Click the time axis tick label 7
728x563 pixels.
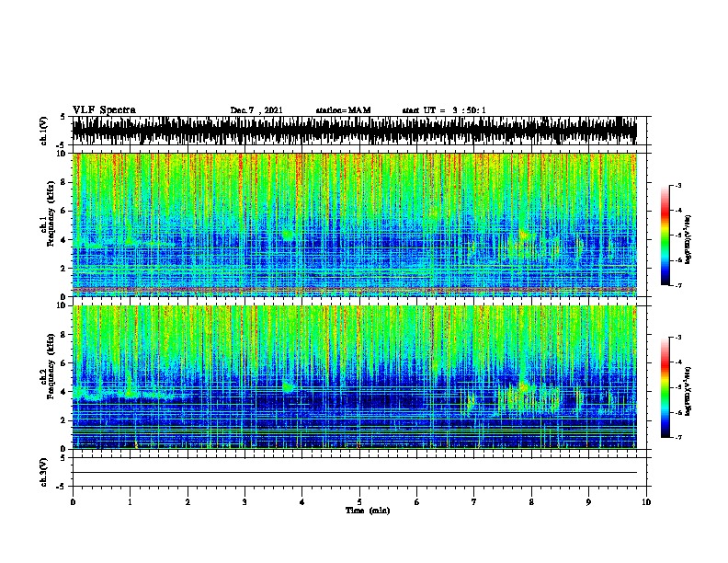[474, 502]
